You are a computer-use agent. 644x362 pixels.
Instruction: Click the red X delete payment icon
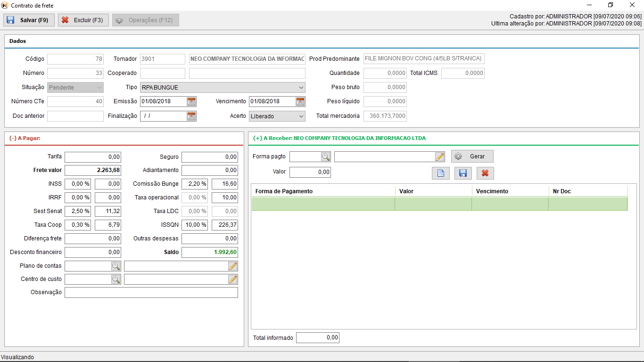485,173
